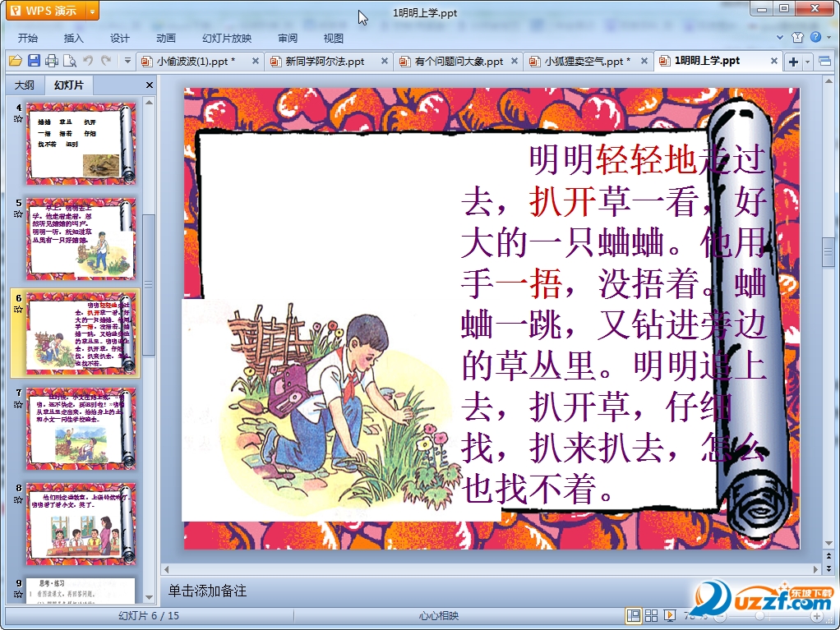Screen dimensions: 840x630
Task: Switch to the 幻灯片 slides pane tab
Action: 69,85
